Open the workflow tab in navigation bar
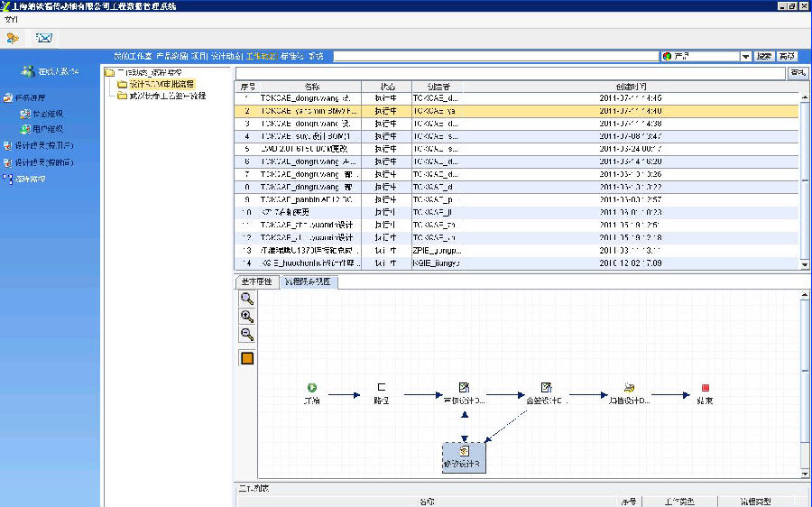The height and width of the screenshot is (507, 812). coord(261,56)
